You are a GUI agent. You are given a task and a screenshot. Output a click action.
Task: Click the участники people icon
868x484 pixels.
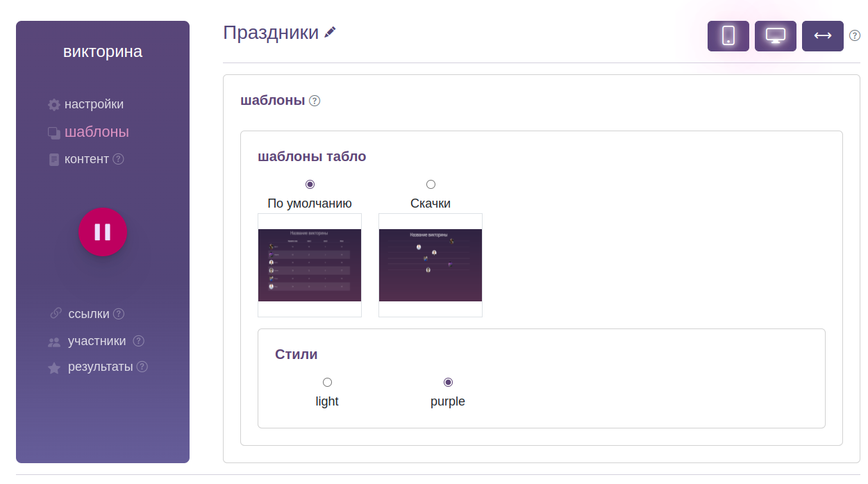point(54,342)
